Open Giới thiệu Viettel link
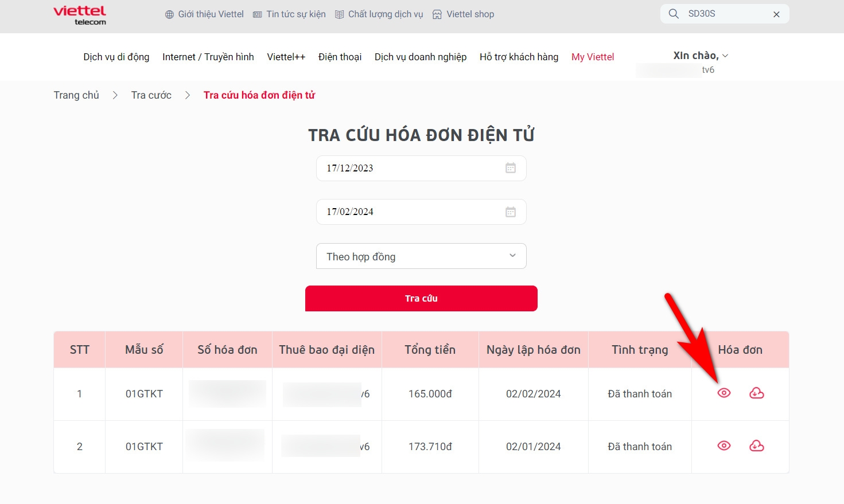Screen dimensions: 844x504 (x=204, y=14)
